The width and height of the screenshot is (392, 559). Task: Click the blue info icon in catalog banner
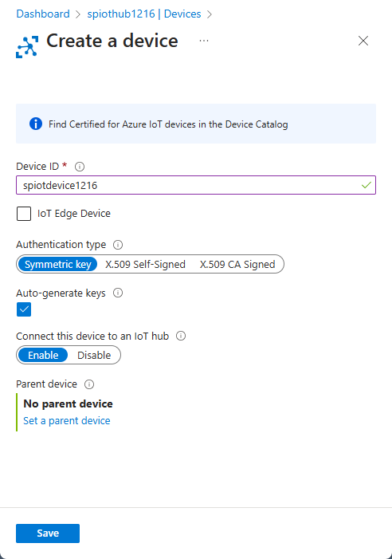pyautogui.click(x=36, y=124)
